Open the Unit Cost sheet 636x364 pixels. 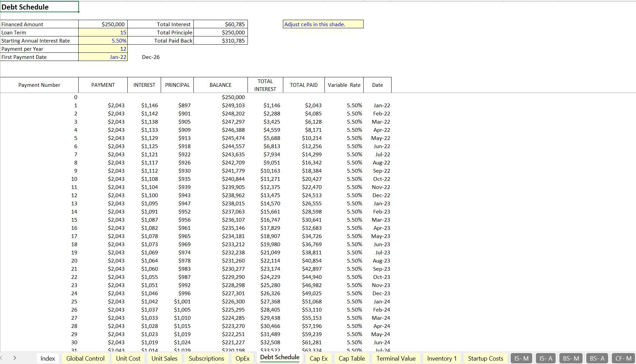128,358
